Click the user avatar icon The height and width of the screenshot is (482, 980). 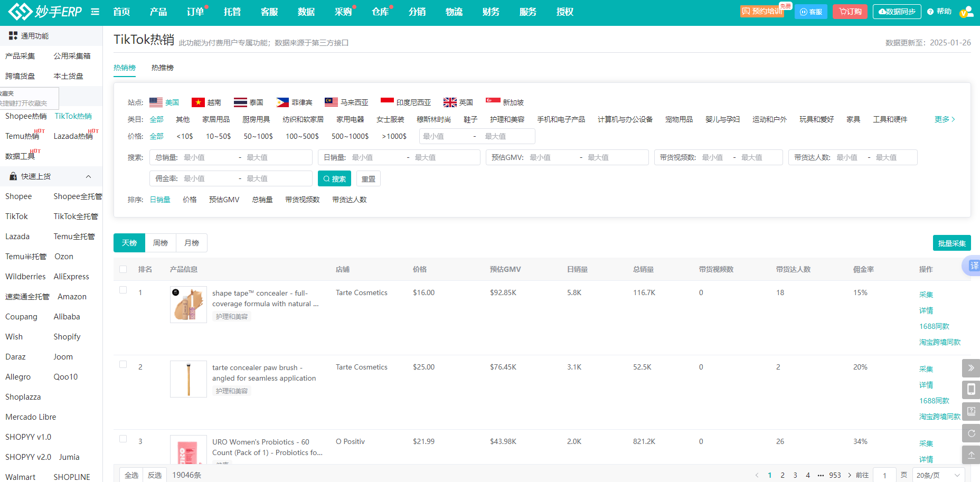pyautogui.click(x=966, y=12)
